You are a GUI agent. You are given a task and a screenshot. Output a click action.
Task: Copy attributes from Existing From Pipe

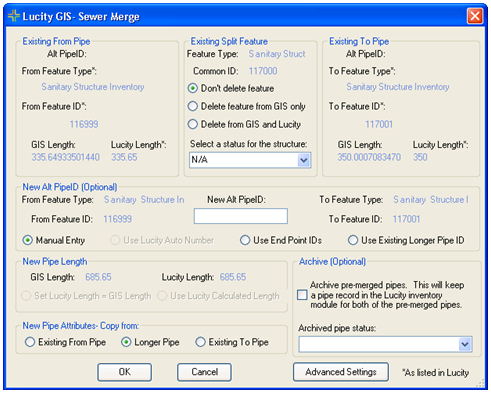pos(66,342)
